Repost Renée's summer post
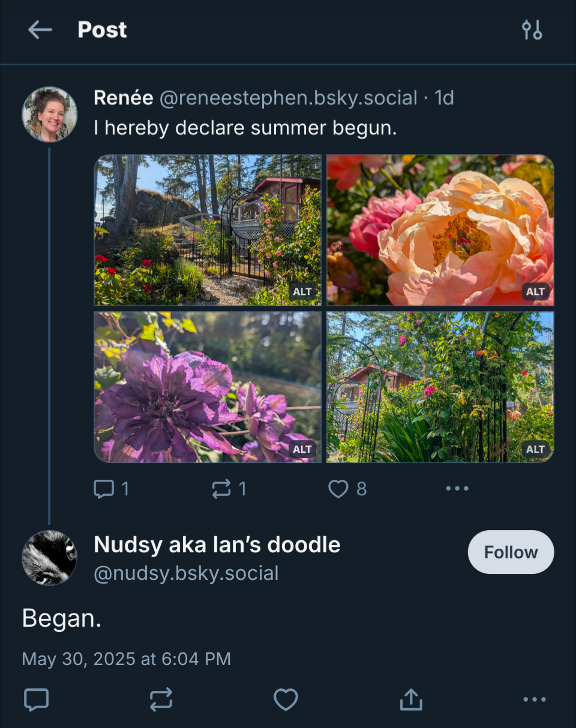The width and height of the screenshot is (576, 728). click(221, 489)
